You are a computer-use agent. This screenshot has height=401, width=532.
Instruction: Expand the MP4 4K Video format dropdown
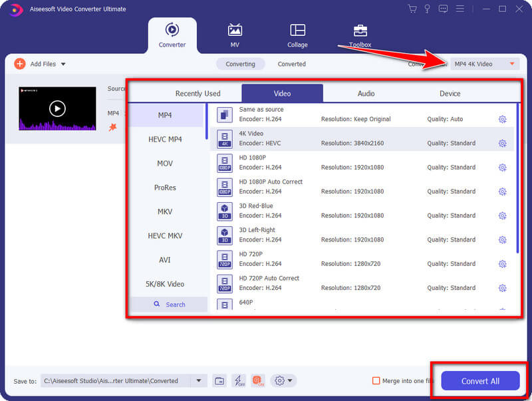511,64
